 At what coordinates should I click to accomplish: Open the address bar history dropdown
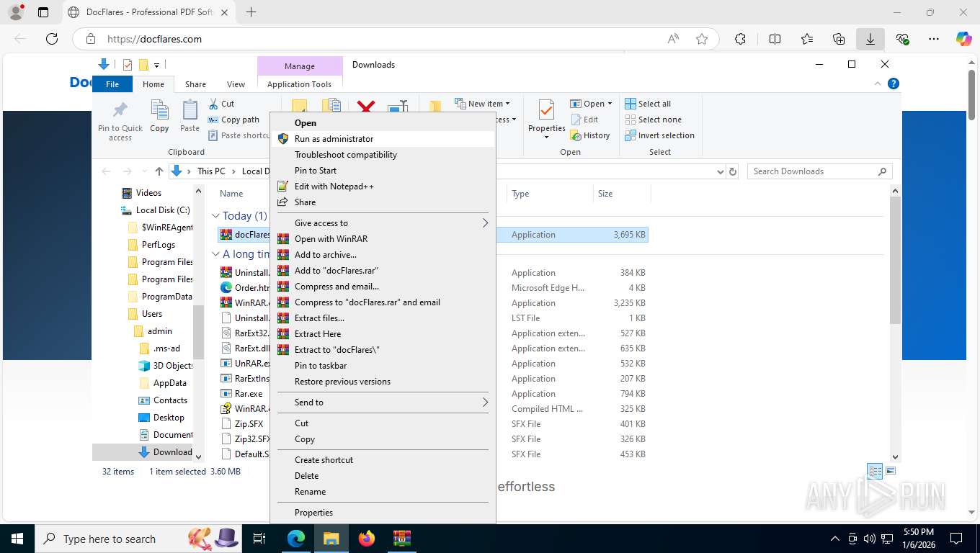point(720,171)
